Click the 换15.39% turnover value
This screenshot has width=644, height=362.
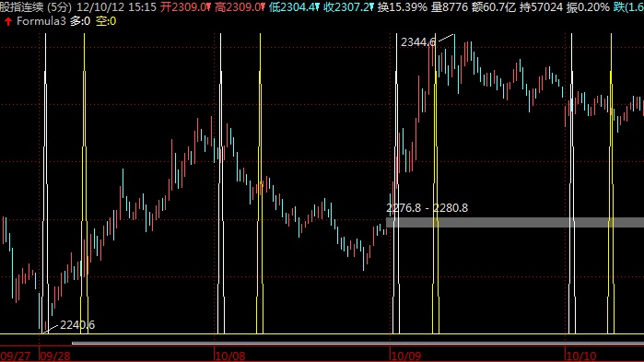[403, 7]
